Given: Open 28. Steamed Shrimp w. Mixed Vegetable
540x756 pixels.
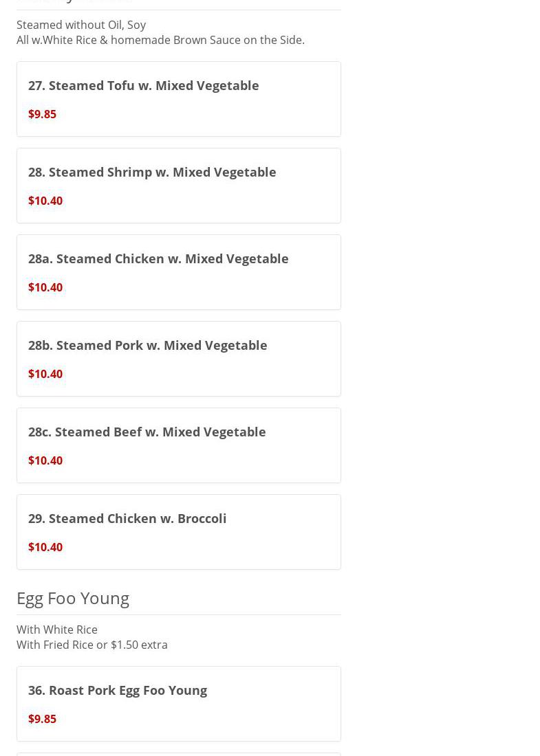Looking at the screenshot, I should [152, 172].
